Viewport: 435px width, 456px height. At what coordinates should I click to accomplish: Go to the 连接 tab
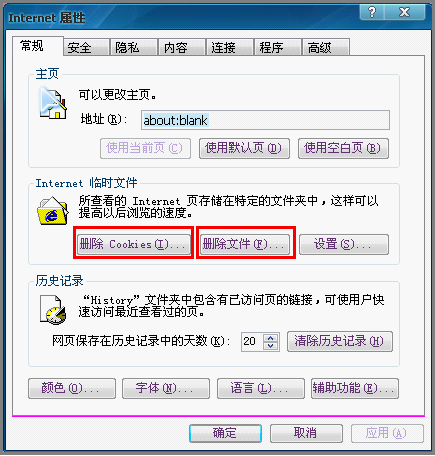[x=230, y=47]
